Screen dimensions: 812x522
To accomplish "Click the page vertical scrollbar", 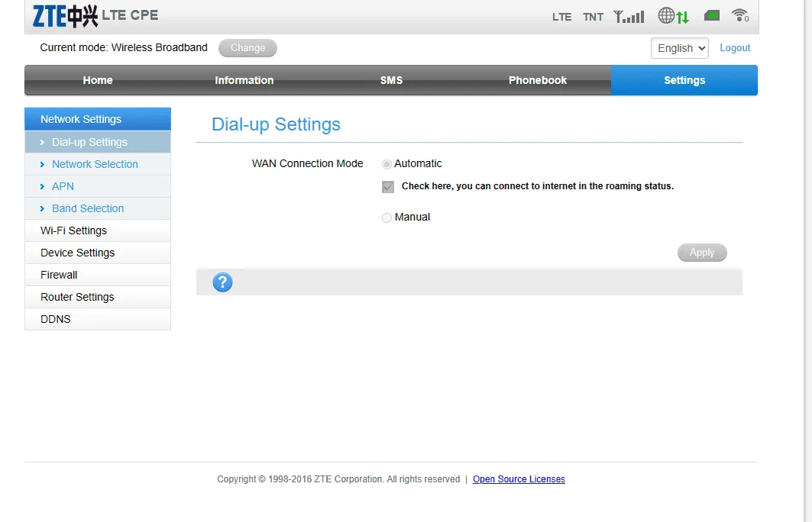I will [808, 261].
